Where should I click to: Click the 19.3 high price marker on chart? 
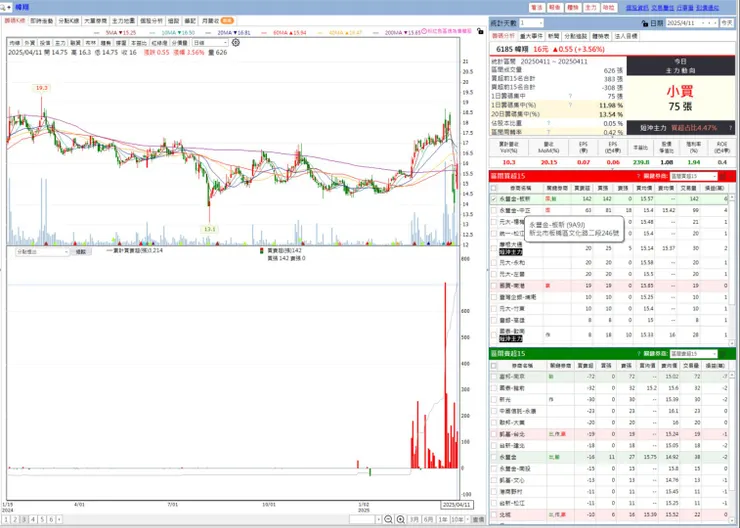pyautogui.click(x=42, y=88)
